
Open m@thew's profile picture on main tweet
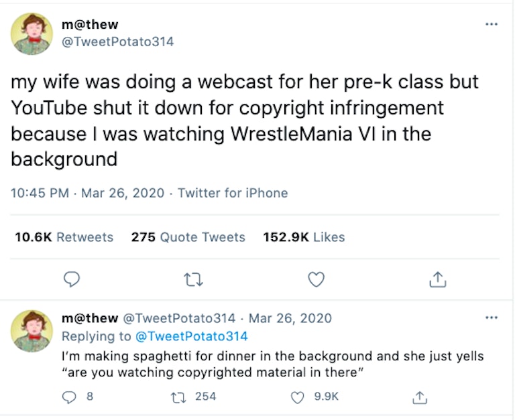(x=32, y=33)
